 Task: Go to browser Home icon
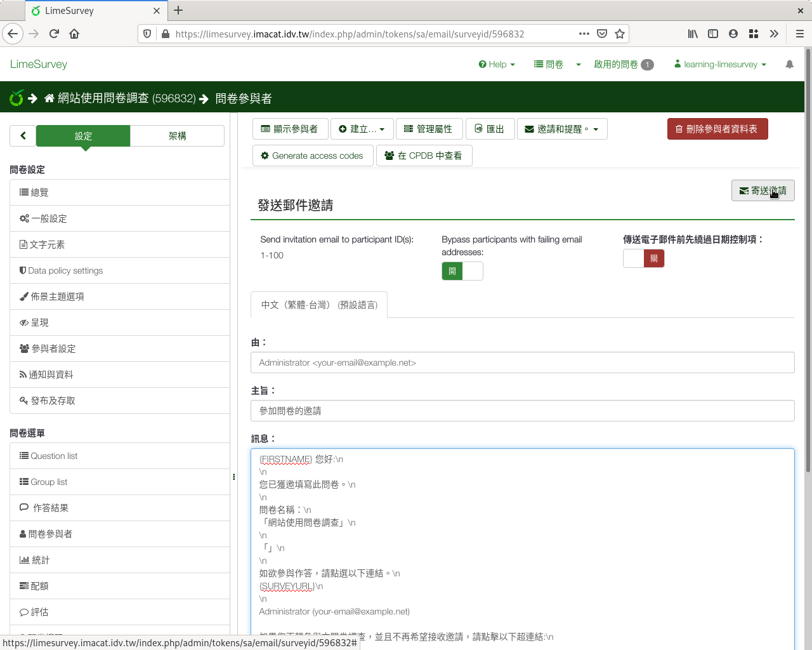(x=74, y=34)
